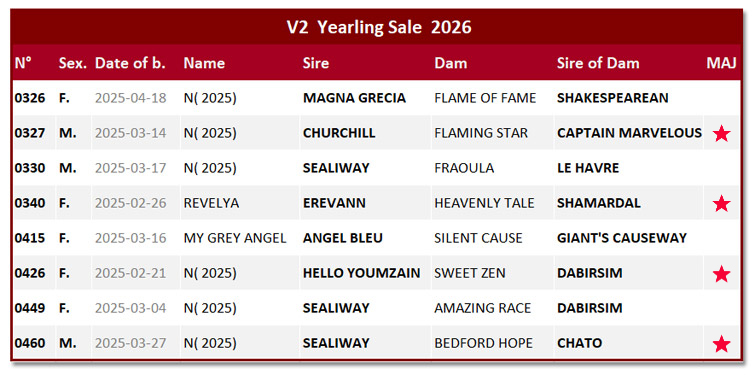Click sire HELLO YOUMZAIN
Viewport: 755px width, 375px height.
(x=362, y=273)
